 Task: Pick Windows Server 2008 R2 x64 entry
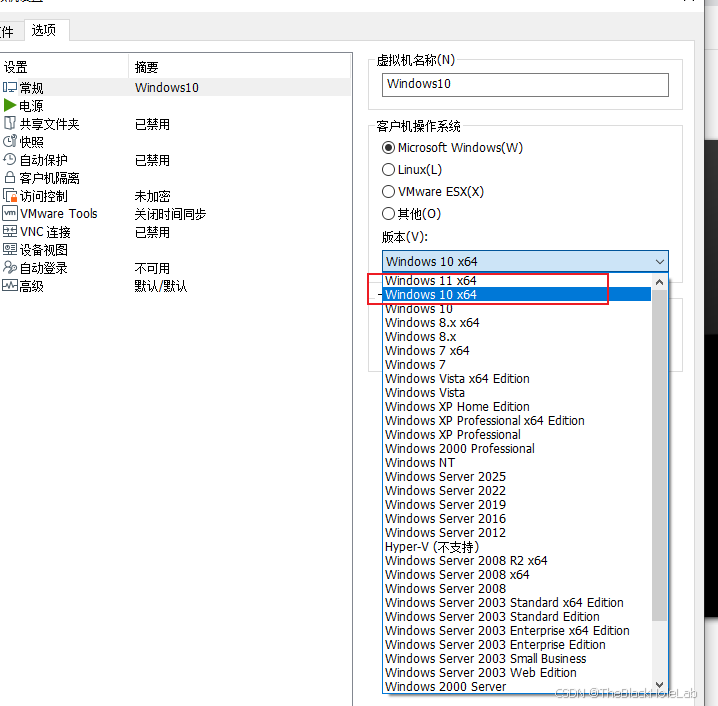pos(517,561)
